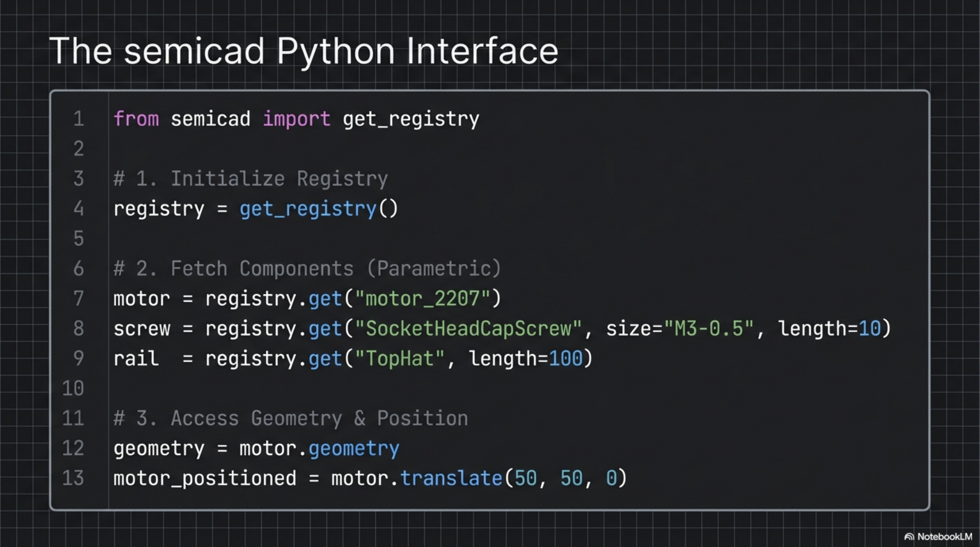The height and width of the screenshot is (547, 980).
Task: Click line number 13
Action: pos(74,478)
